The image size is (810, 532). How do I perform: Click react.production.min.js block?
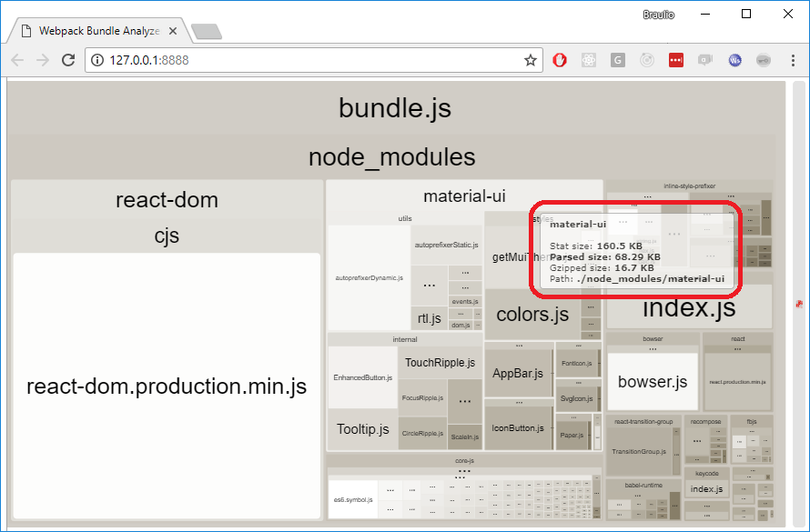click(737, 382)
